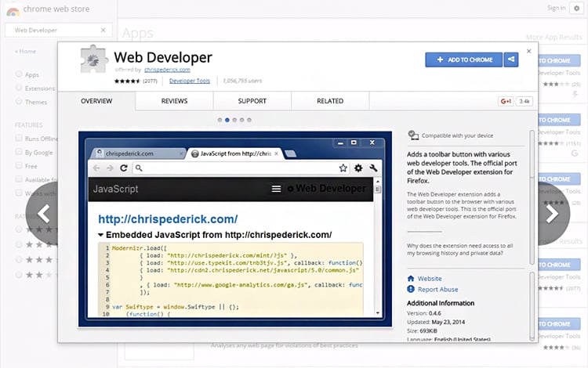Image resolution: width=588 pixels, height=368 pixels.
Task: Click the Report Abuse exclamation icon
Action: pos(411,289)
